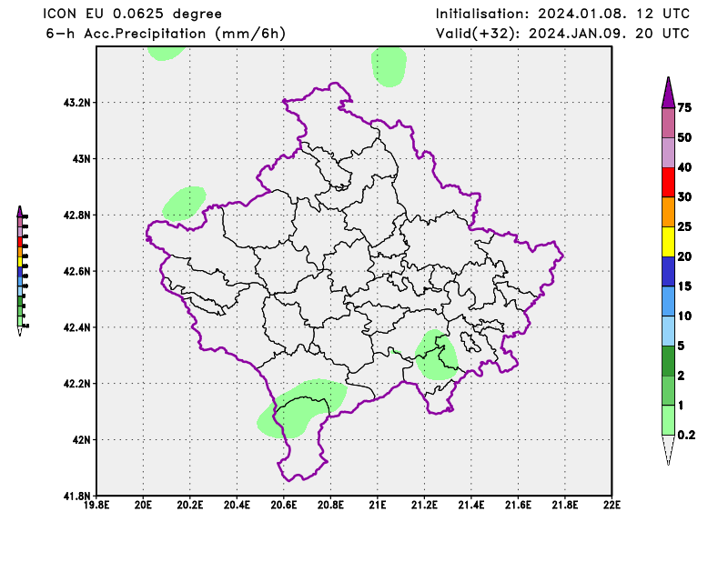Viewport: 728px width, 562px height.
Task: Click the '41.8N' latitude label
Action: (x=76, y=497)
